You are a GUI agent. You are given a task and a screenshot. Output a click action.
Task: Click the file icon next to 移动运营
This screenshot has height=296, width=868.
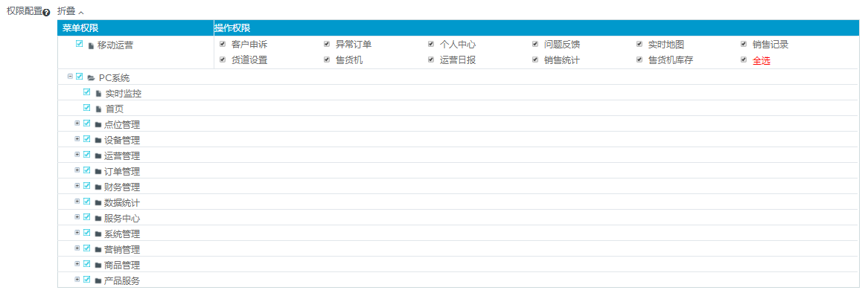pos(91,46)
